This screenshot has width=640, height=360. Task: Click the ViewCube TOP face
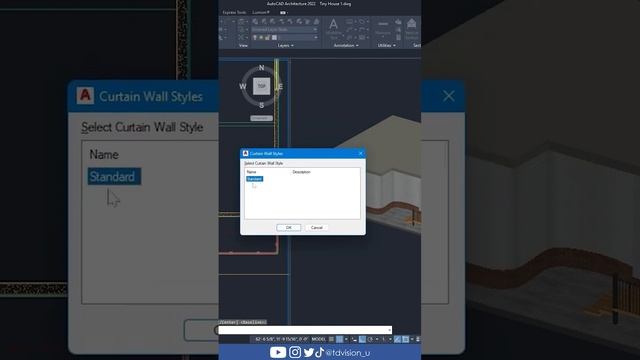261,86
